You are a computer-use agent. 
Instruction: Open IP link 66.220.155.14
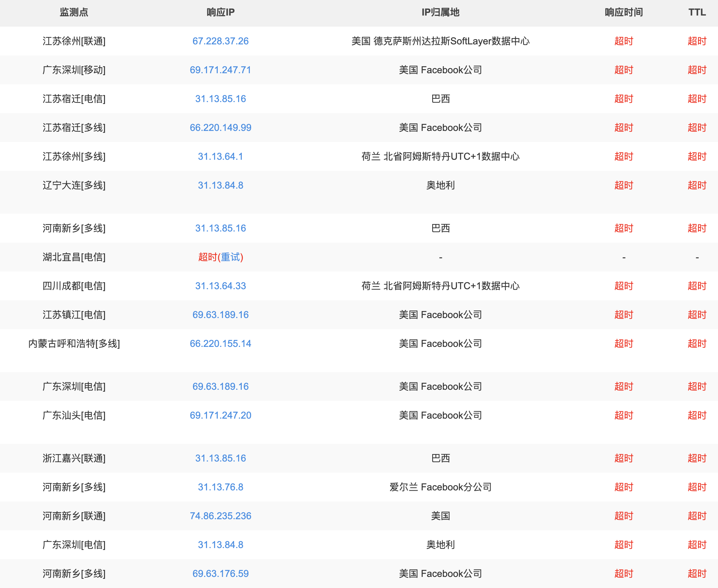(220, 344)
